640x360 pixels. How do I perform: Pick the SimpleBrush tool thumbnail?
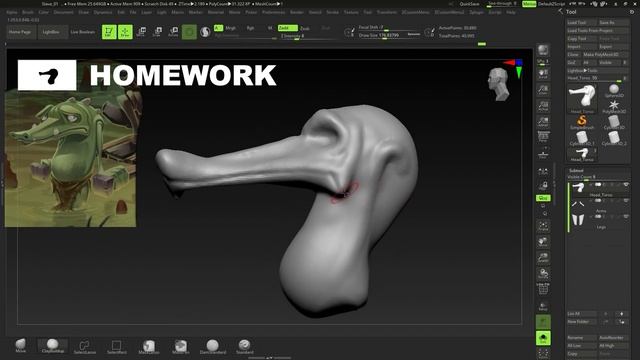point(582,122)
